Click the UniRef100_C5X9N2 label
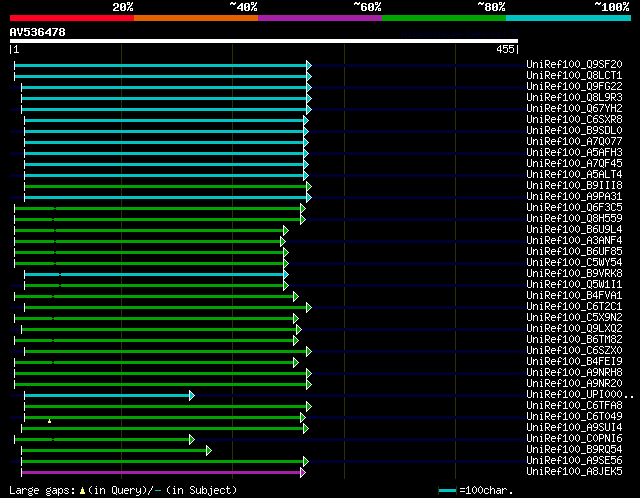 point(574,317)
